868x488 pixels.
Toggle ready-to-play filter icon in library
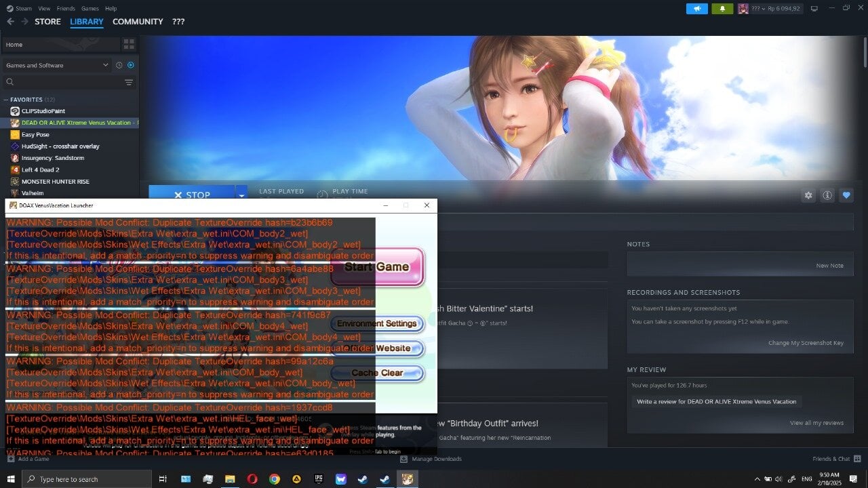click(x=131, y=65)
